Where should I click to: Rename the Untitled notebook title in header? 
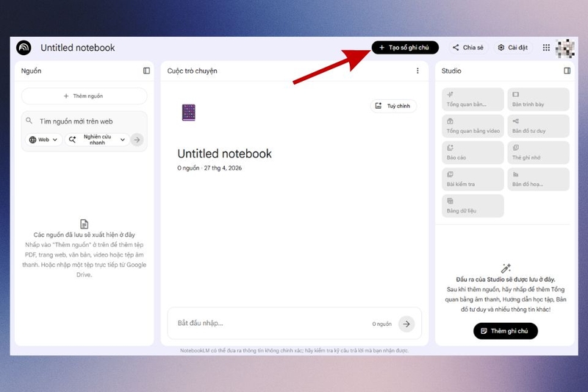coord(78,48)
